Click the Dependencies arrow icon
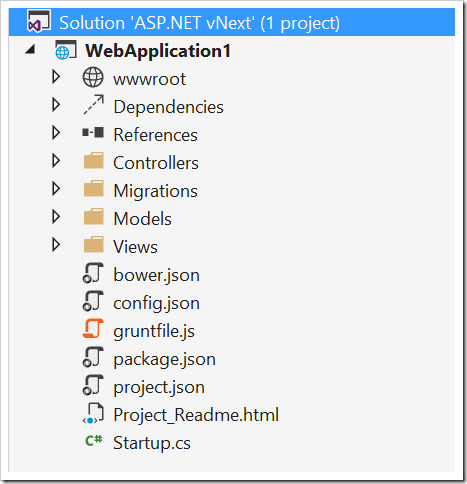467x484 pixels. (93, 105)
